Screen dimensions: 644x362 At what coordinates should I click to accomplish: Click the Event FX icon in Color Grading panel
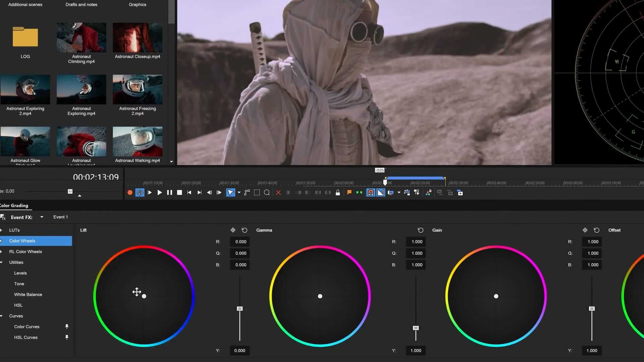[3, 217]
